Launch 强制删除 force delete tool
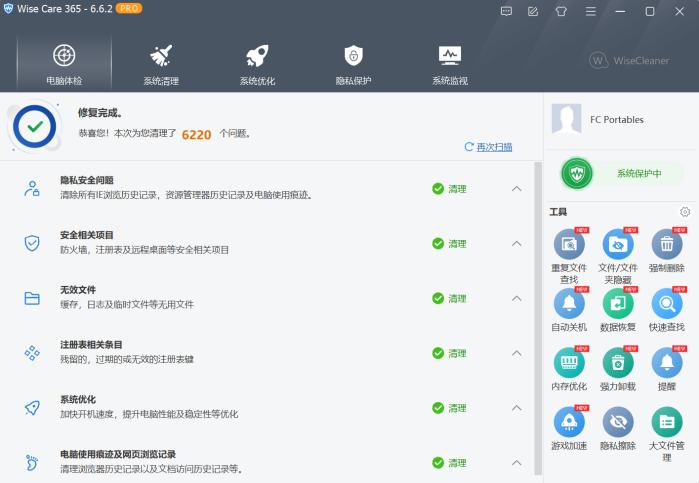 (667, 244)
